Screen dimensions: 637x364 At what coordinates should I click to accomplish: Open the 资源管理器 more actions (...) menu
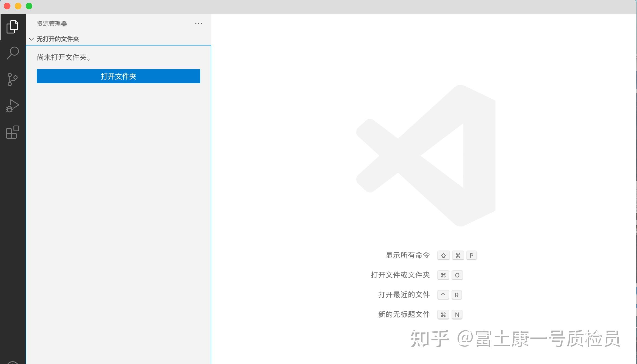199,24
